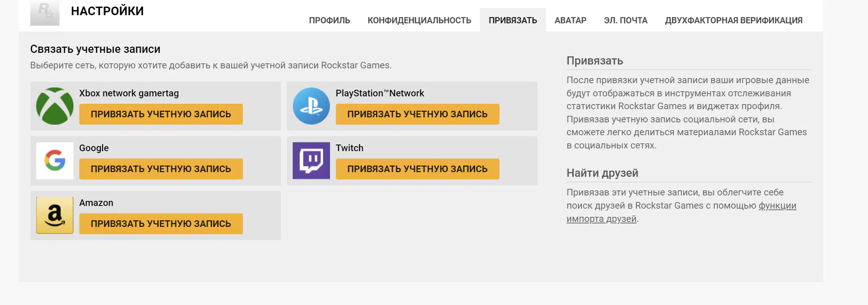
Task: Open the ЭЛ. ПОЧТА tab
Action: 625,20
